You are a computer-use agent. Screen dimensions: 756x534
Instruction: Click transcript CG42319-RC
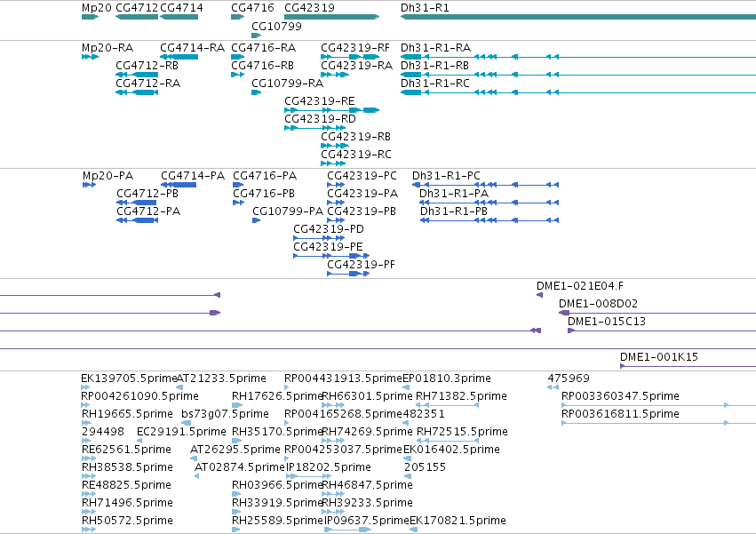pyautogui.click(x=356, y=155)
